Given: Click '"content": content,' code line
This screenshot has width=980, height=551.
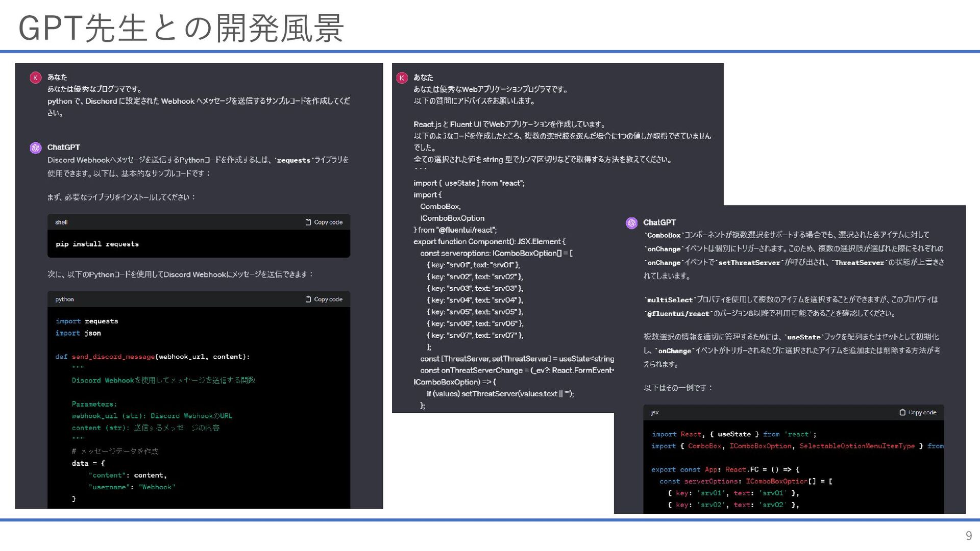Looking at the screenshot, I should [x=128, y=475].
